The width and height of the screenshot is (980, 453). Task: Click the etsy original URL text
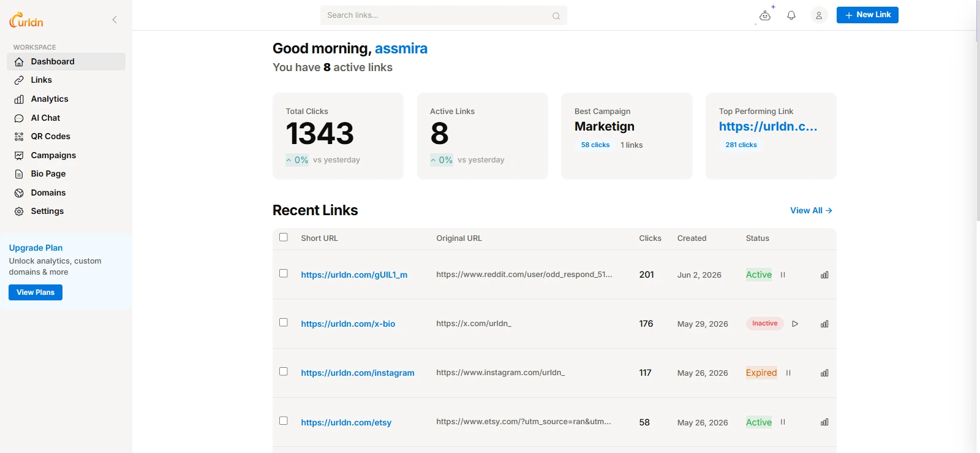click(524, 422)
